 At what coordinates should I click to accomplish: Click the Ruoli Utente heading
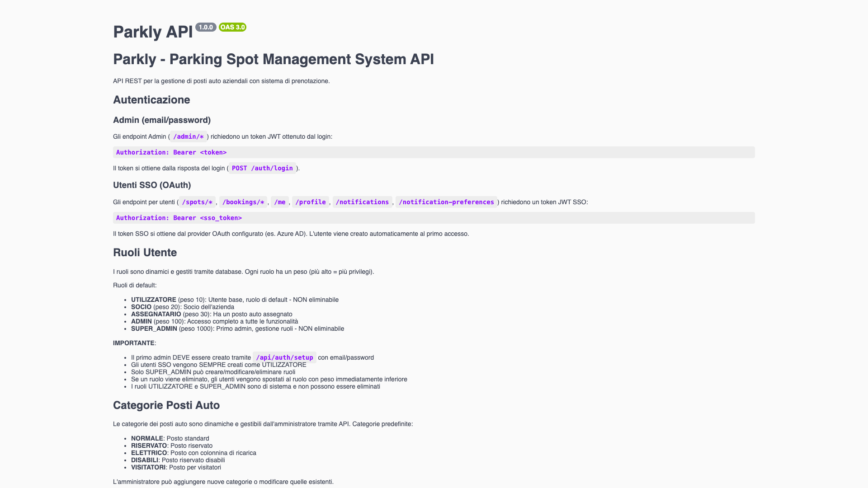[x=145, y=253]
